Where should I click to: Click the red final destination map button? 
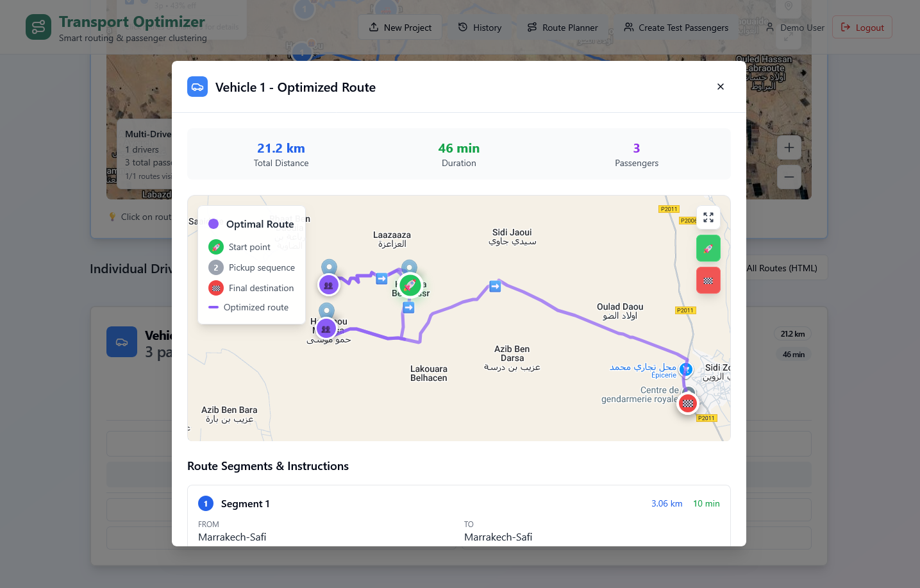[x=708, y=280]
